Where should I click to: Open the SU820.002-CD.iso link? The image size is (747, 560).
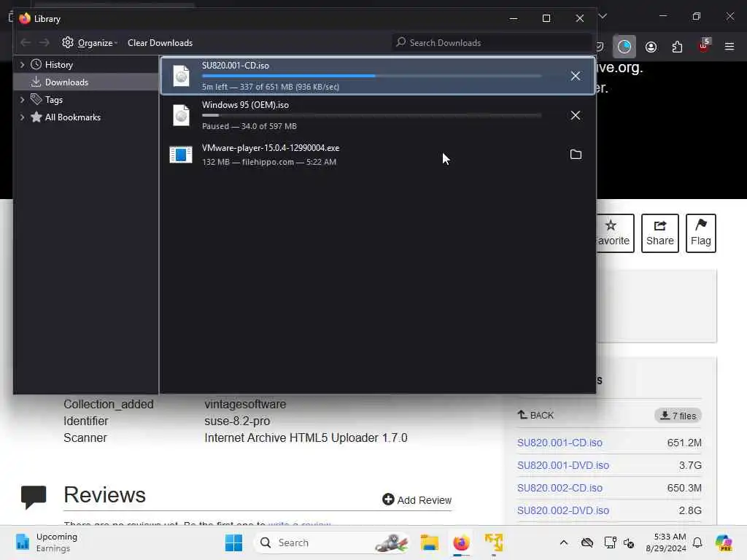tap(560, 488)
